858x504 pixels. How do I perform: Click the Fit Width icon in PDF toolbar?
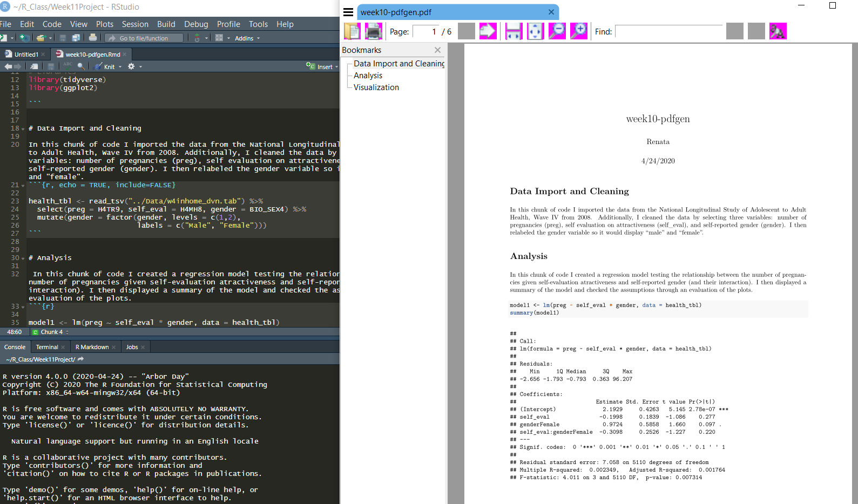click(514, 31)
